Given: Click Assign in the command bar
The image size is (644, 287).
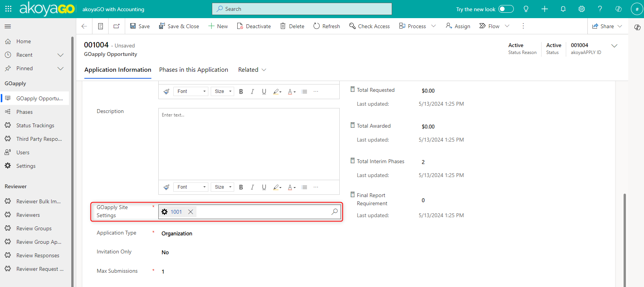Looking at the screenshot, I should 458,26.
